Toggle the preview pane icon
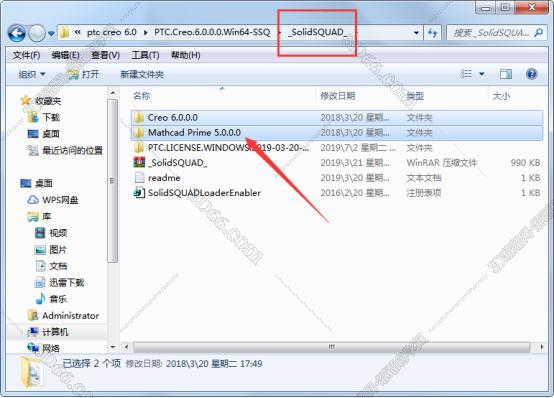Viewport: 554px width, 398px height. click(x=506, y=74)
